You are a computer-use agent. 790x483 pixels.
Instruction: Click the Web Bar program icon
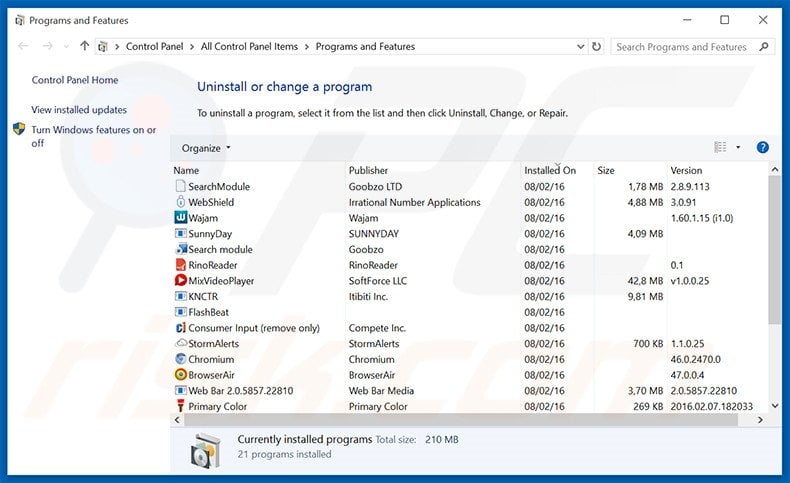pyautogui.click(x=180, y=390)
